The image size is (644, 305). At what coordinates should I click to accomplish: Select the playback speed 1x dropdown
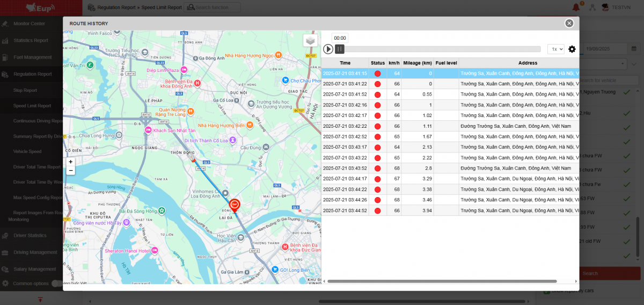(x=556, y=49)
